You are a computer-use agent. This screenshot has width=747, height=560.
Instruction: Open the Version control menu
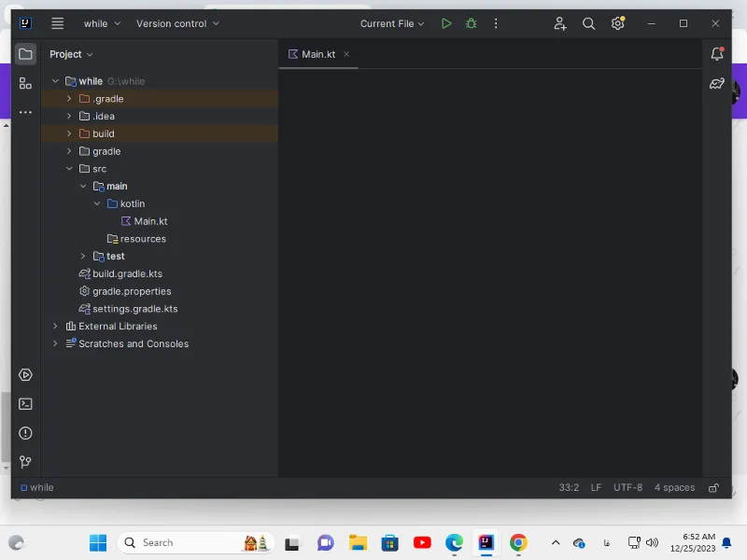click(177, 23)
